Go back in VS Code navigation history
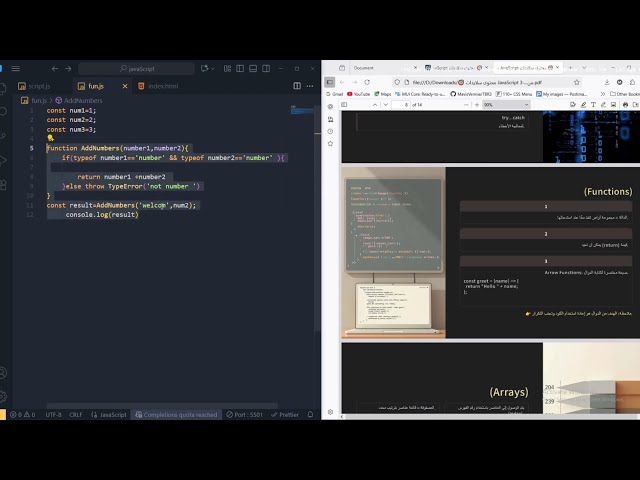This screenshot has width=640, height=480. pos(55,69)
